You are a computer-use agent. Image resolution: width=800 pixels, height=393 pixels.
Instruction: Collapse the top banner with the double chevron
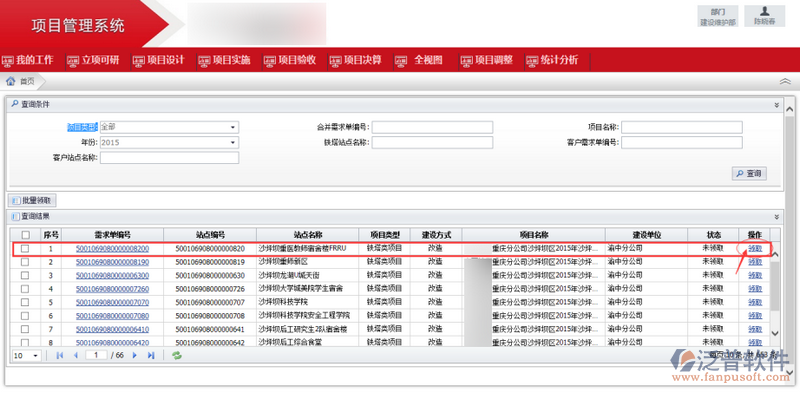[785, 82]
